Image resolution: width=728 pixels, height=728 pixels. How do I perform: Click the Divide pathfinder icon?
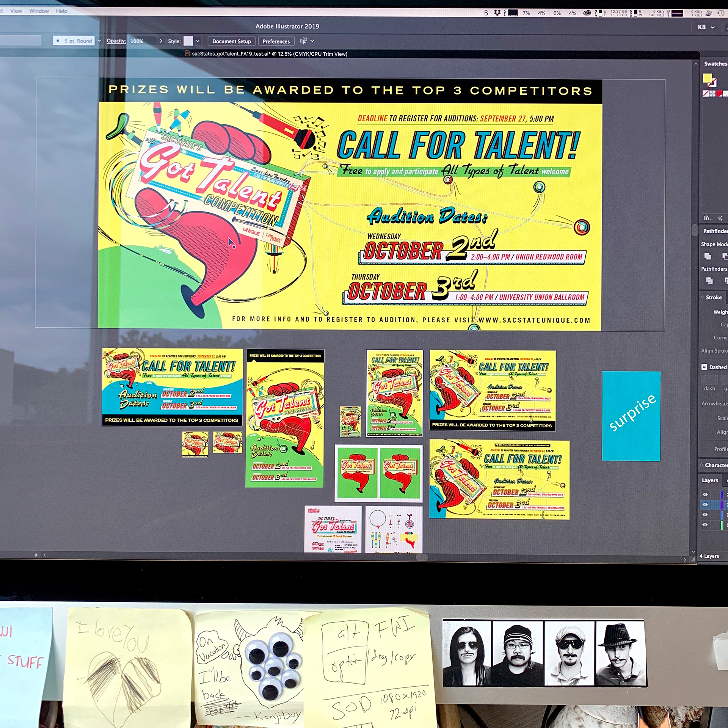(x=709, y=281)
